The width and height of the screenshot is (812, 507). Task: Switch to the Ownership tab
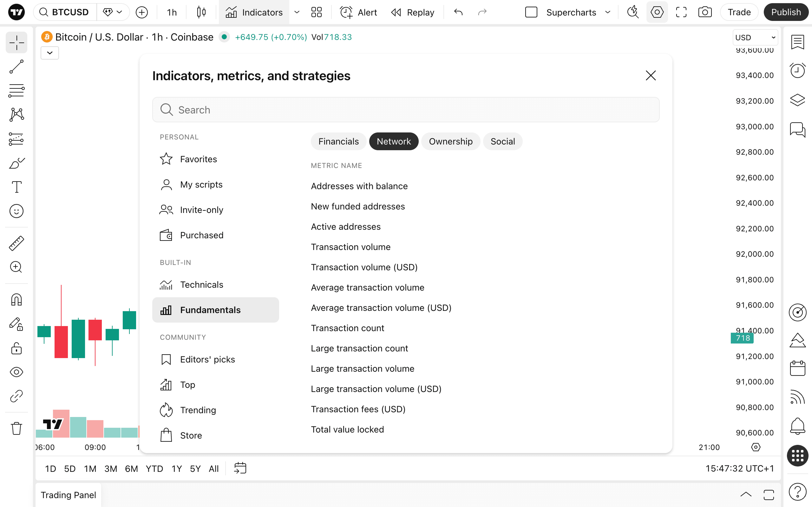tap(450, 142)
